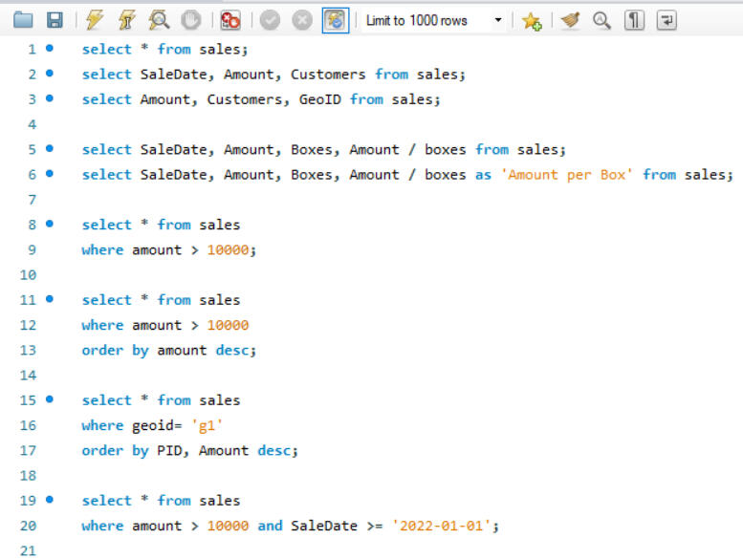Execute the query with the lightning bolt

tap(94, 20)
